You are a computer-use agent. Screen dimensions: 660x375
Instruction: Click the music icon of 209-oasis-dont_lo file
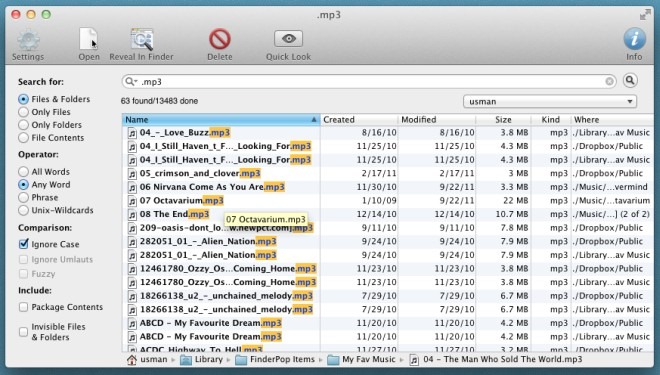pyautogui.click(x=132, y=228)
